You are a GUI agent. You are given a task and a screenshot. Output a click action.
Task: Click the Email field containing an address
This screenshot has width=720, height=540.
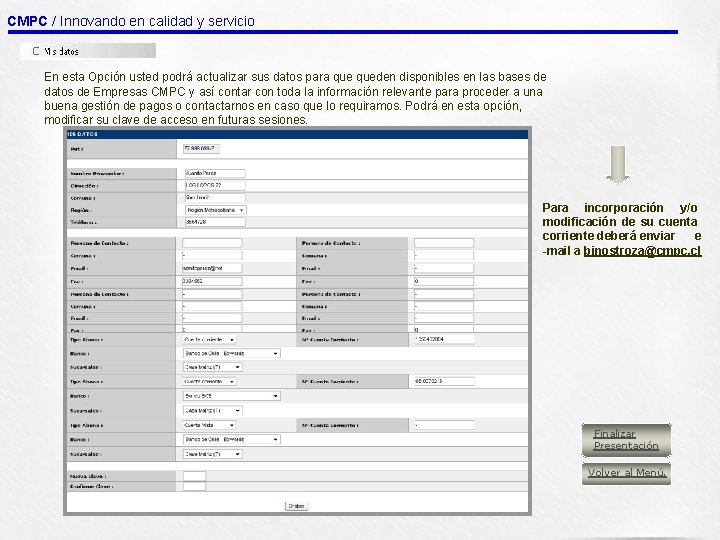212,268
